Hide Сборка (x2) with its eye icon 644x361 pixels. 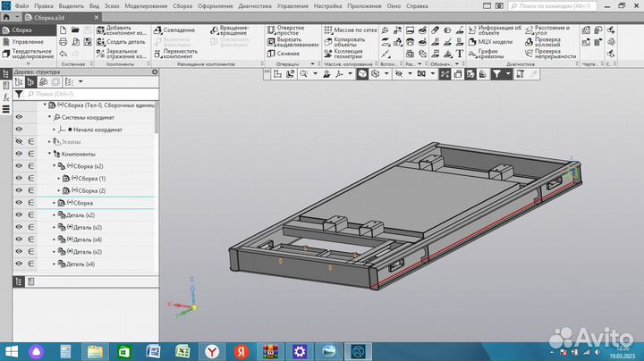19,166
